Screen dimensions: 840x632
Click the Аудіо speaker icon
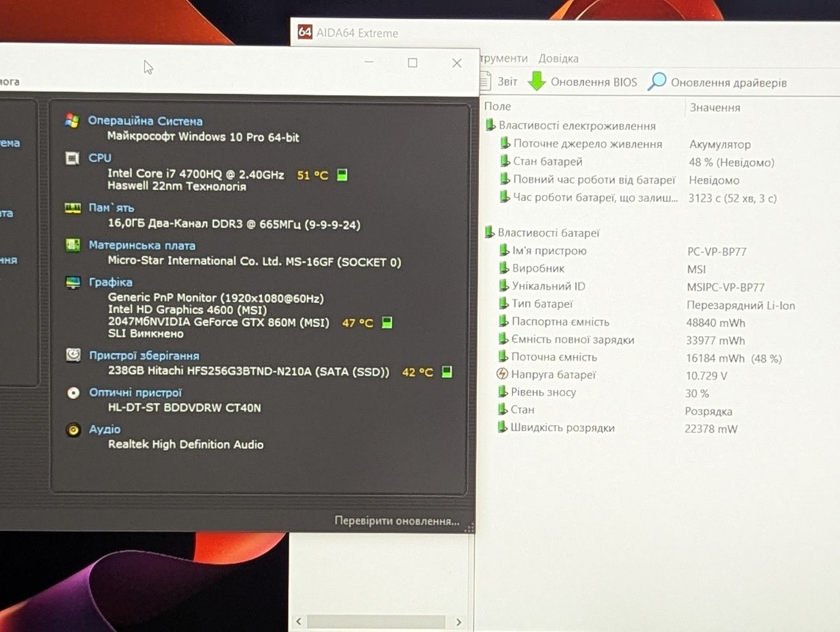[x=73, y=430]
